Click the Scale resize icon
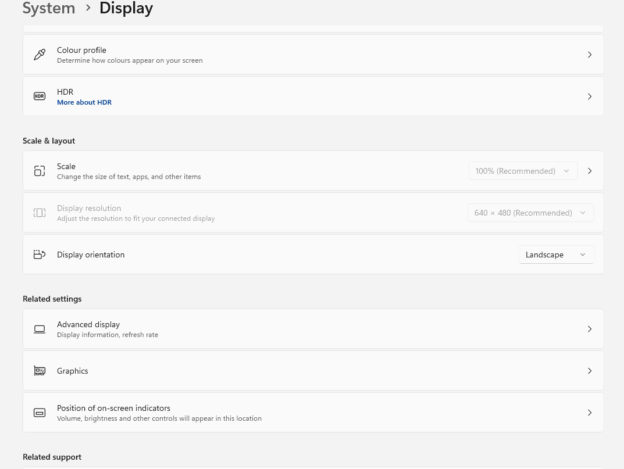Image resolution: width=624 pixels, height=469 pixels. [x=39, y=171]
